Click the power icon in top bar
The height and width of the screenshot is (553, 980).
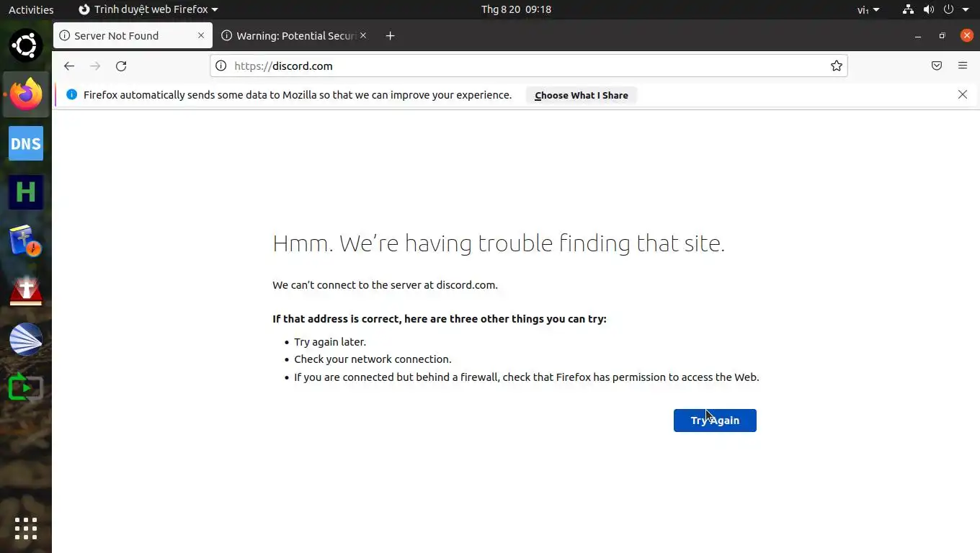click(948, 9)
